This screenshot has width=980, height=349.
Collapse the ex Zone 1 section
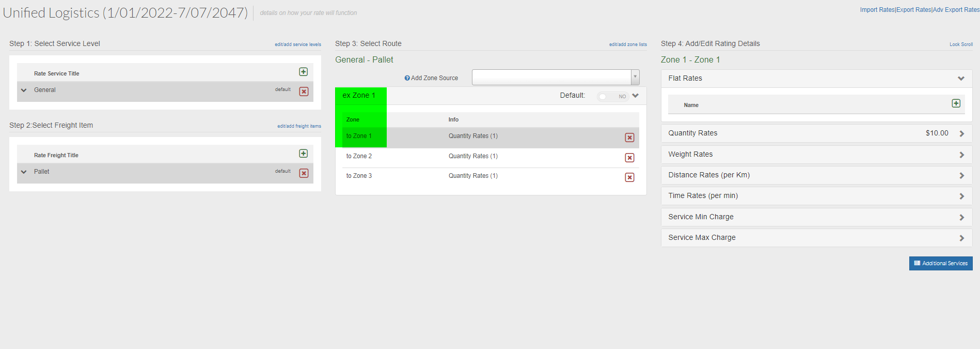636,96
